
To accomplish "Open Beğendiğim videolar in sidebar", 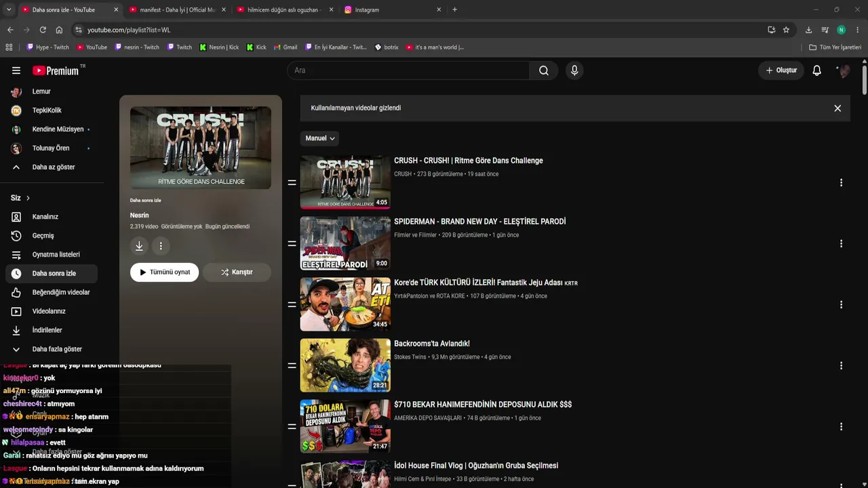I will (x=52, y=293).
